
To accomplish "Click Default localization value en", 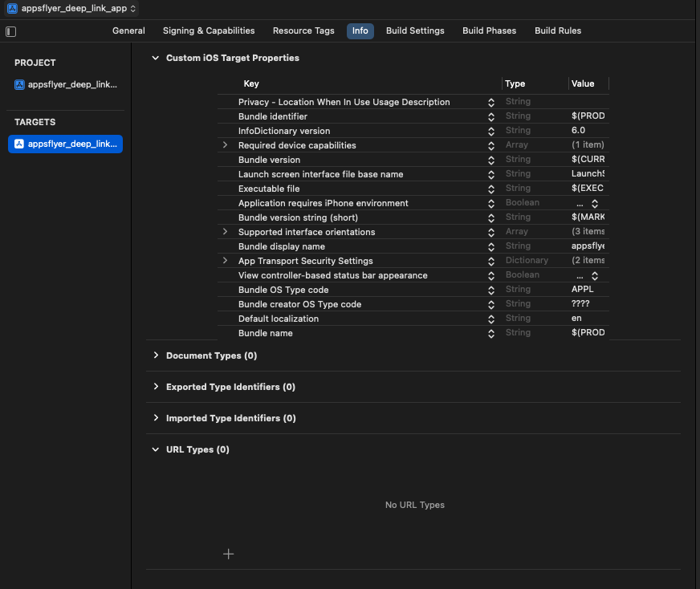I will (x=576, y=318).
